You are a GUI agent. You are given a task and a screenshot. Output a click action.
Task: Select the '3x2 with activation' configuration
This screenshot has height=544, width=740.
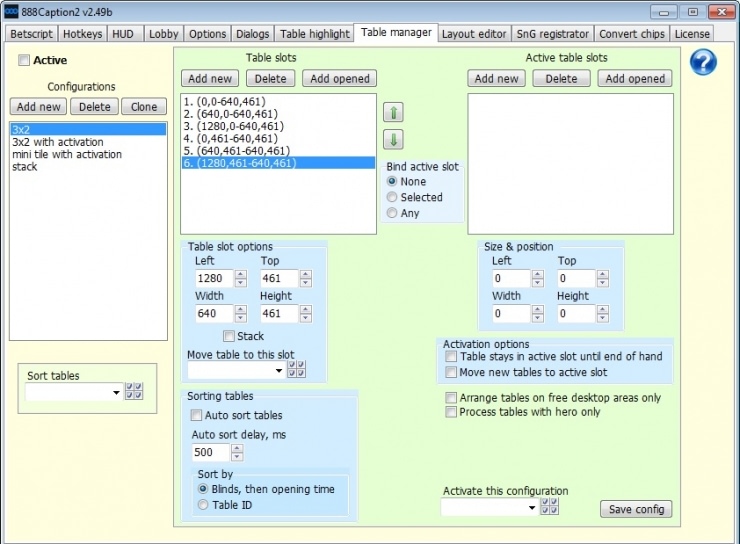[88, 142]
